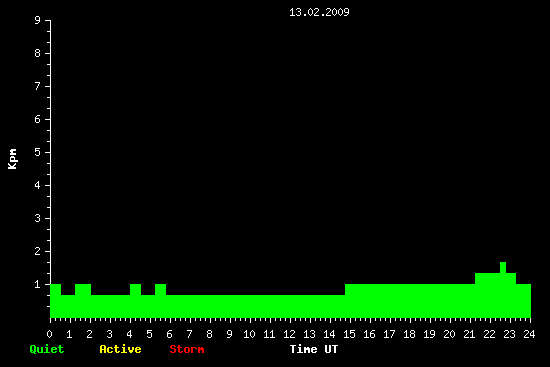Click the green bump just after hour 4
Viewport: 550px width, 367px height.
(x=135, y=289)
